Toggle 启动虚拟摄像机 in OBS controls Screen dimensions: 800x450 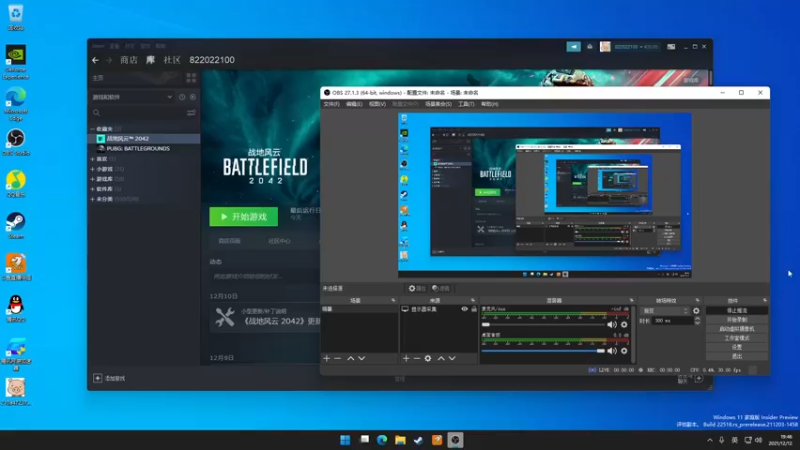pyautogui.click(x=737, y=329)
